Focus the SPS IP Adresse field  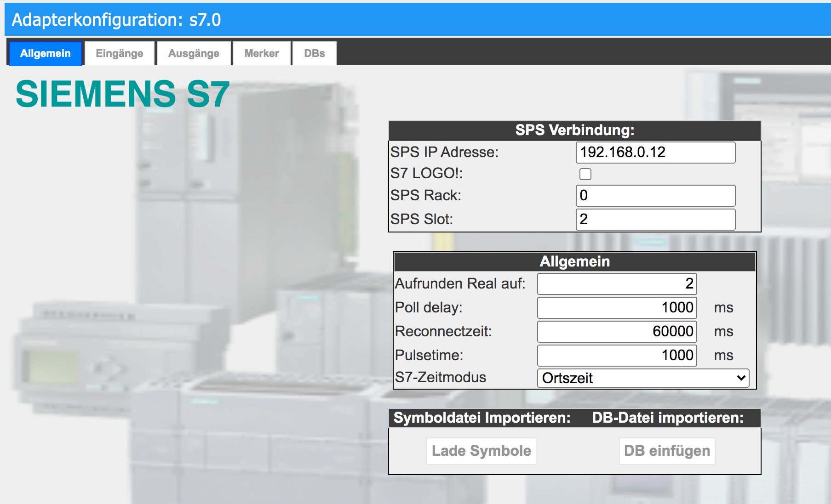(655, 153)
